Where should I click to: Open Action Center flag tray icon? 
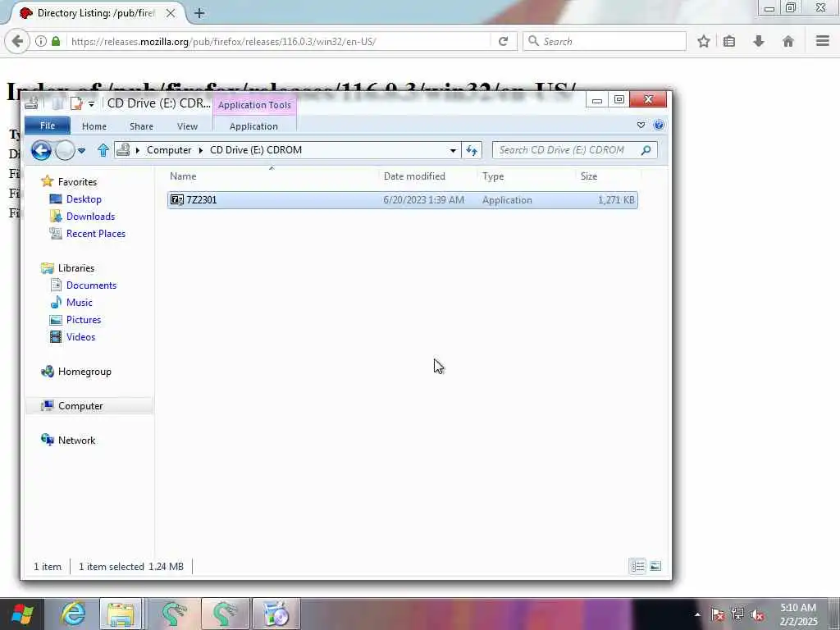[717, 615]
